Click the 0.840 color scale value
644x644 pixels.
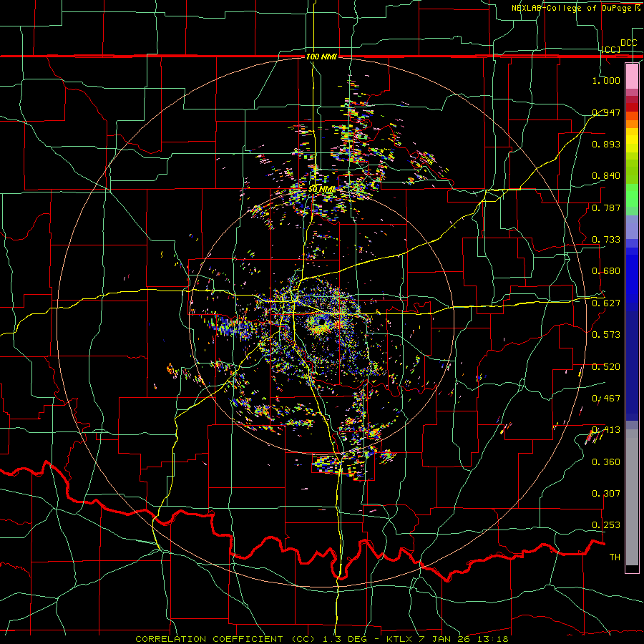(x=606, y=176)
